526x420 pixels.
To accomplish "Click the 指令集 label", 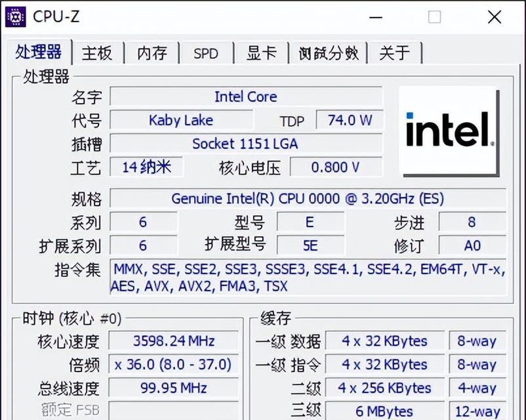I will (x=78, y=270).
